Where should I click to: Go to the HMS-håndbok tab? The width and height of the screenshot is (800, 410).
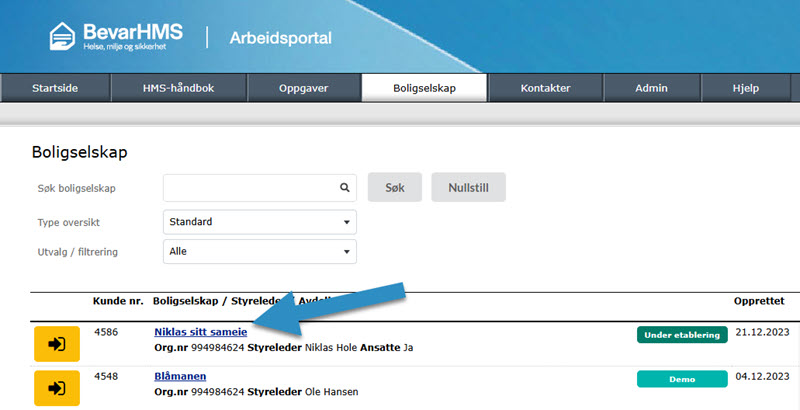[178, 88]
